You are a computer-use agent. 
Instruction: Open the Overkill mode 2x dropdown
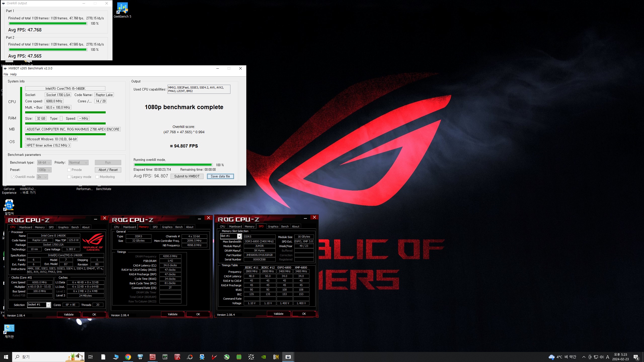(42, 177)
